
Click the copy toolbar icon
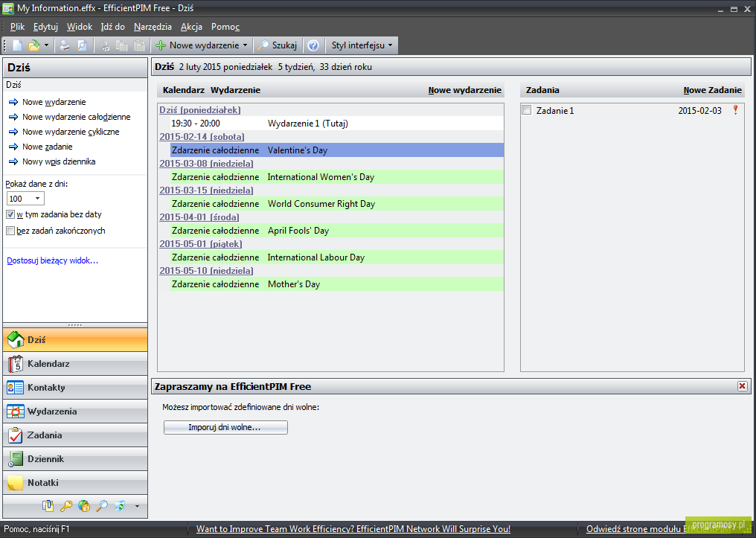coord(121,45)
